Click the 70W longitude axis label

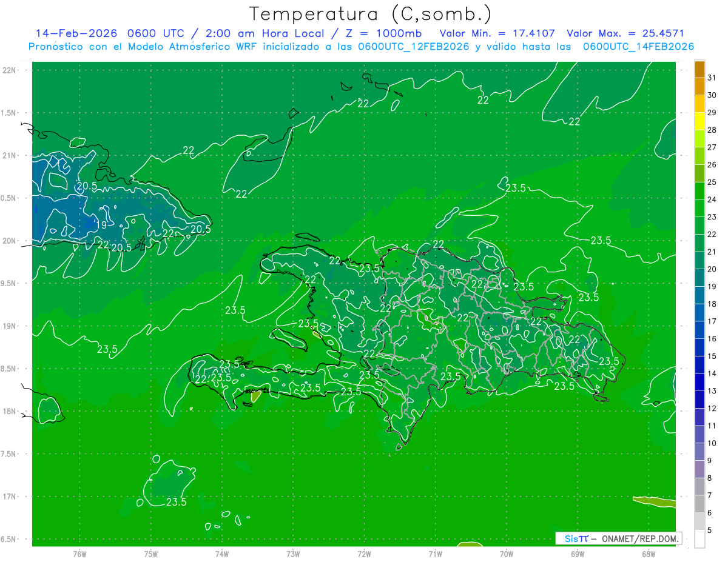pos(506,554)
